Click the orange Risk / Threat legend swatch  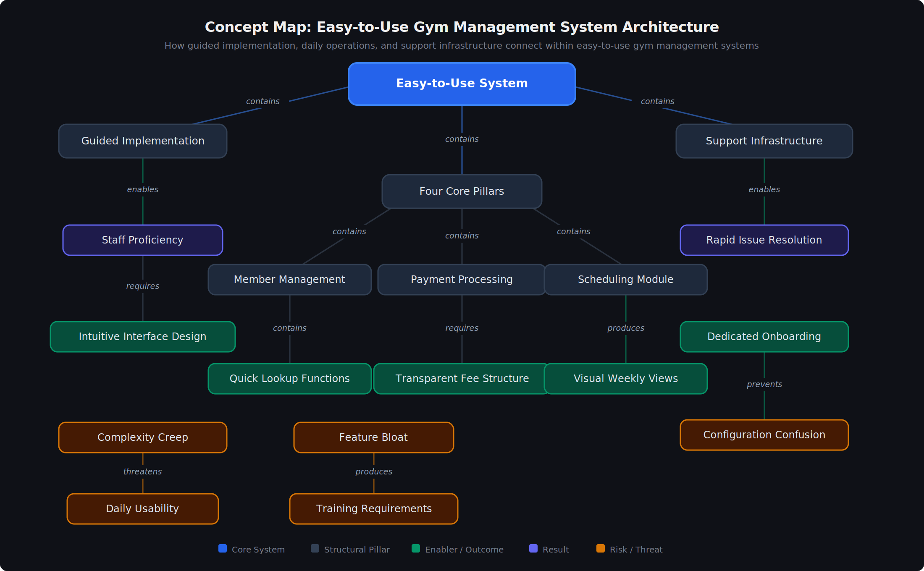(x=601, y=548)
